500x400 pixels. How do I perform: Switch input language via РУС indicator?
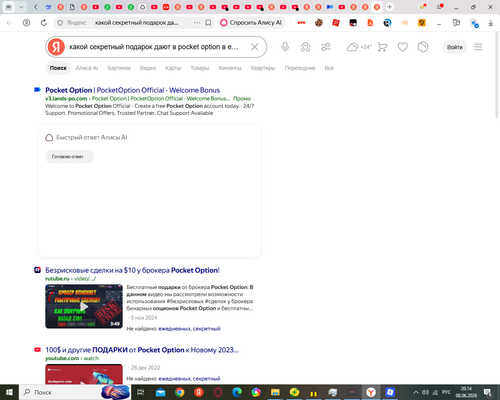[446, 392]
